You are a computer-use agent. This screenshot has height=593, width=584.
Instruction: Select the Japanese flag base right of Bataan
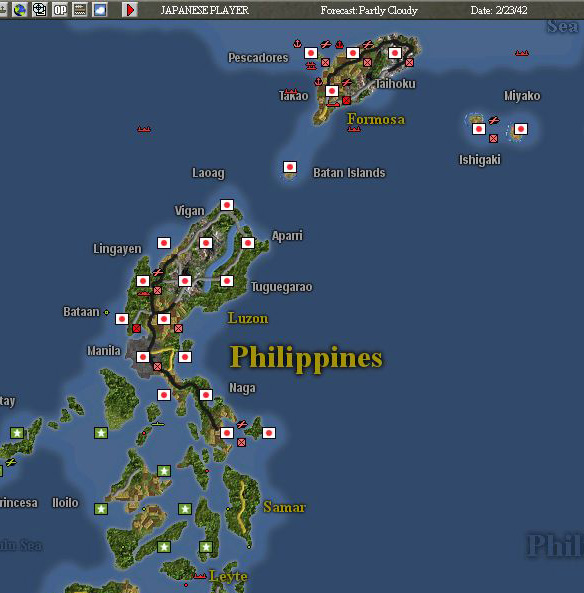coord(122,319)
